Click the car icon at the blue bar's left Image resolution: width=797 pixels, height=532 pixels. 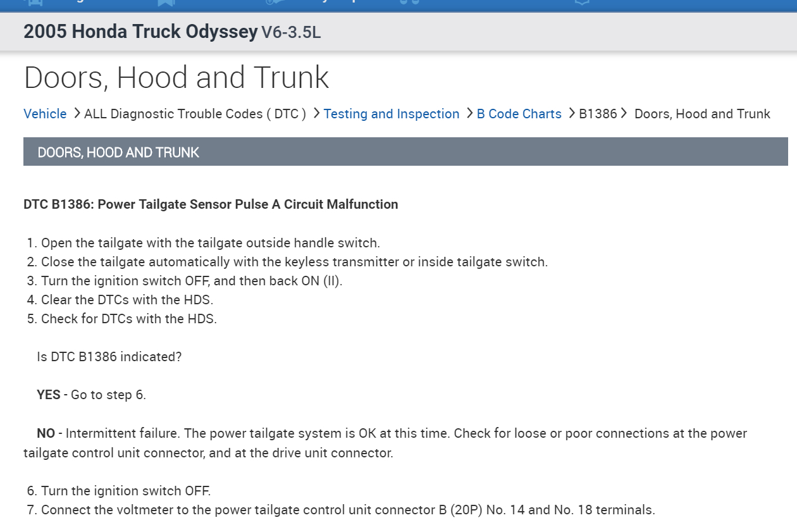point(33,3)
